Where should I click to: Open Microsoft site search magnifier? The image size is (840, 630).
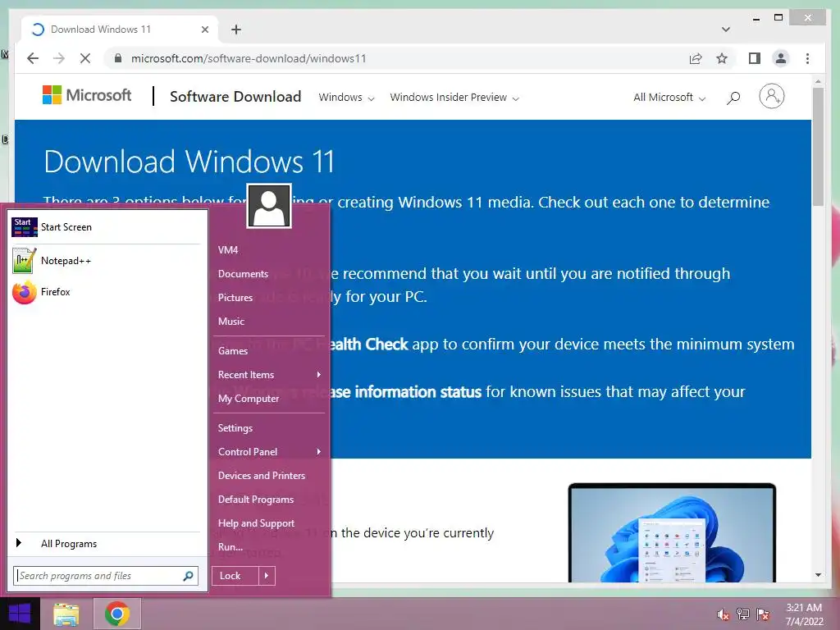tap(733, 98)
